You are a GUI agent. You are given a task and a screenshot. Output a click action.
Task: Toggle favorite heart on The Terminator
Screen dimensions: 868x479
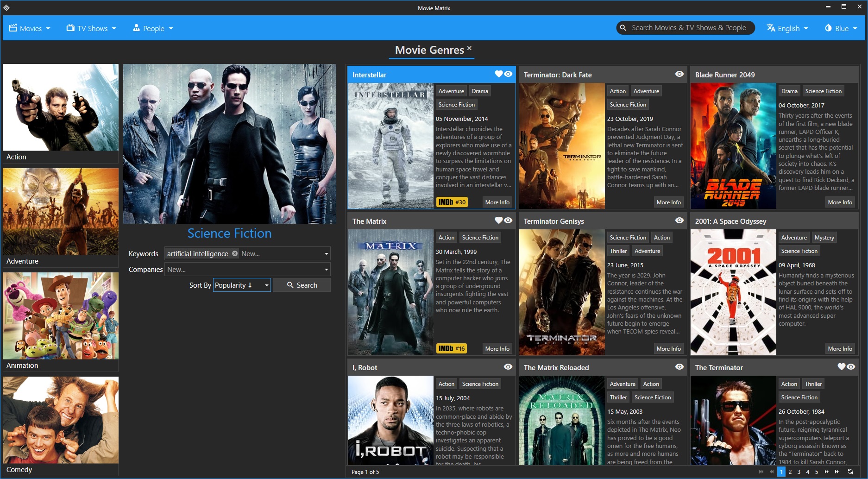(841, 367)
